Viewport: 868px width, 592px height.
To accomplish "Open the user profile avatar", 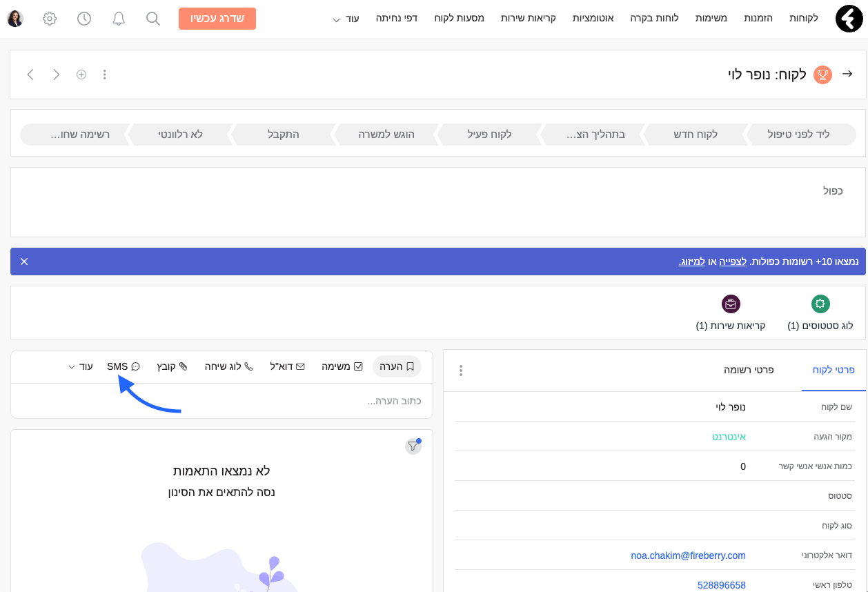I will pyautogui.click(x=15, y=19).
